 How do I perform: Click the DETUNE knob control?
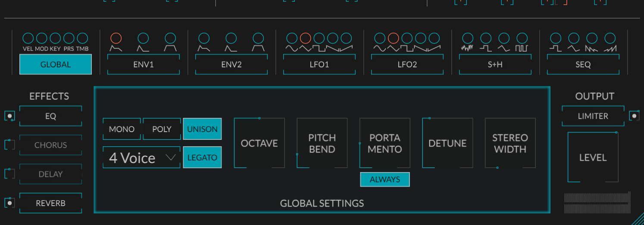[x=447, y=143]
